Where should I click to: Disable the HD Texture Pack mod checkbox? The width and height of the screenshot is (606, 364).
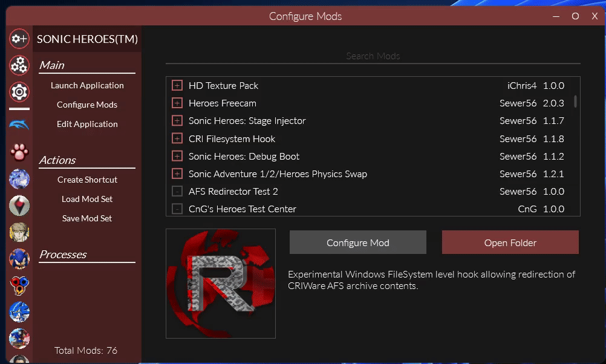click(177, 85)
